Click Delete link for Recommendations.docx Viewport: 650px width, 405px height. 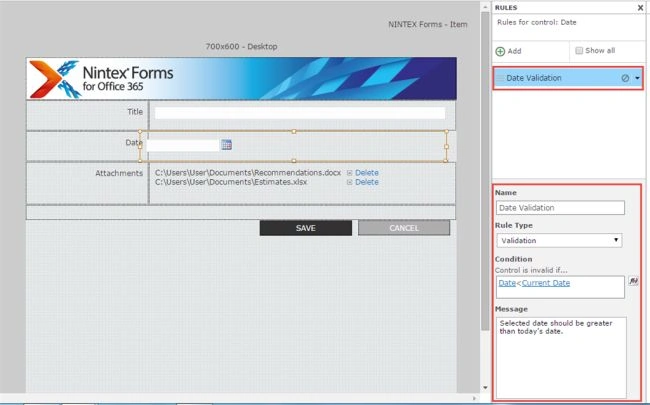point(367,172)
